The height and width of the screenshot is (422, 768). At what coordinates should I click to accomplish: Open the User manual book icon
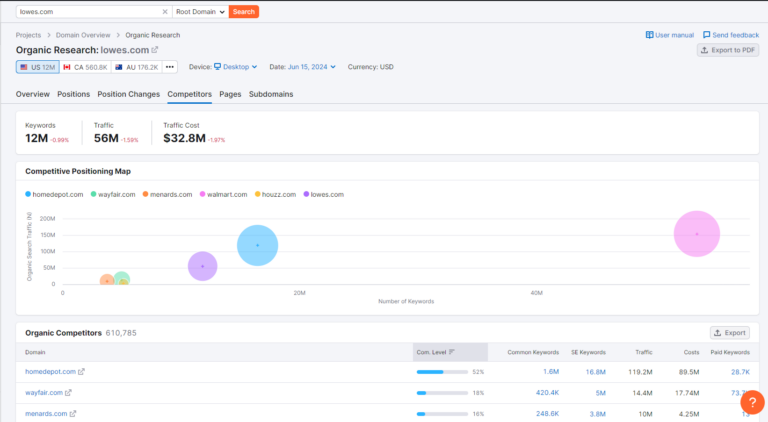[649, 35]
